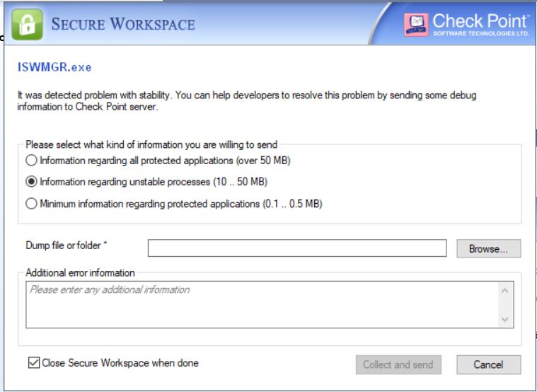Click the text box scroll down arrow
Screen dimensions: 537x392
tap(504, 319)
